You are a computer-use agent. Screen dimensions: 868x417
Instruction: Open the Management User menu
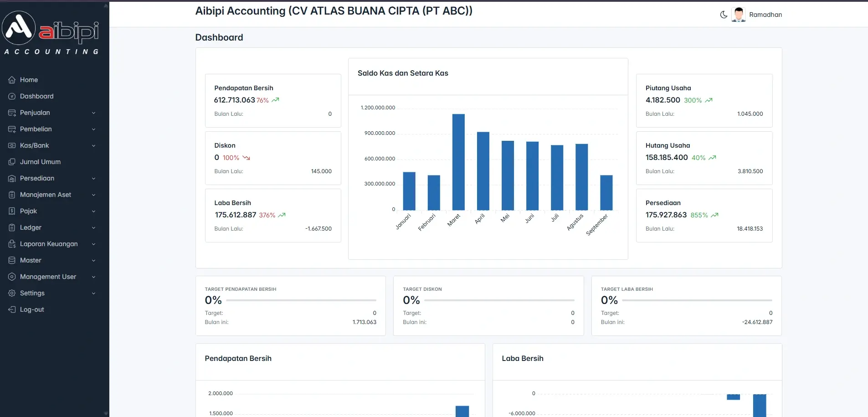48,277
